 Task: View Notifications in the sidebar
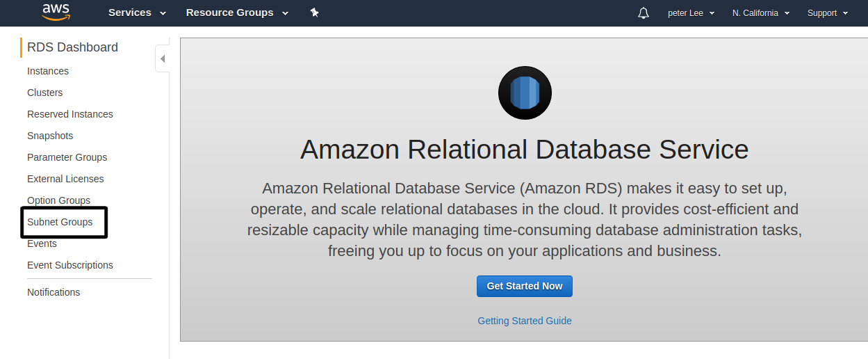coord(54,292)
